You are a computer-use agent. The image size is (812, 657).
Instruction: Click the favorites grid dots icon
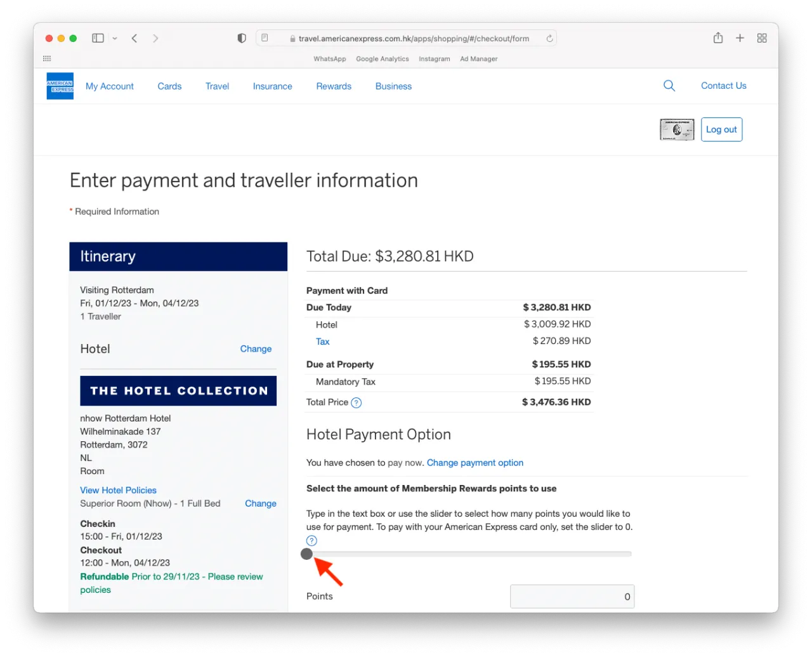(47, 58)
